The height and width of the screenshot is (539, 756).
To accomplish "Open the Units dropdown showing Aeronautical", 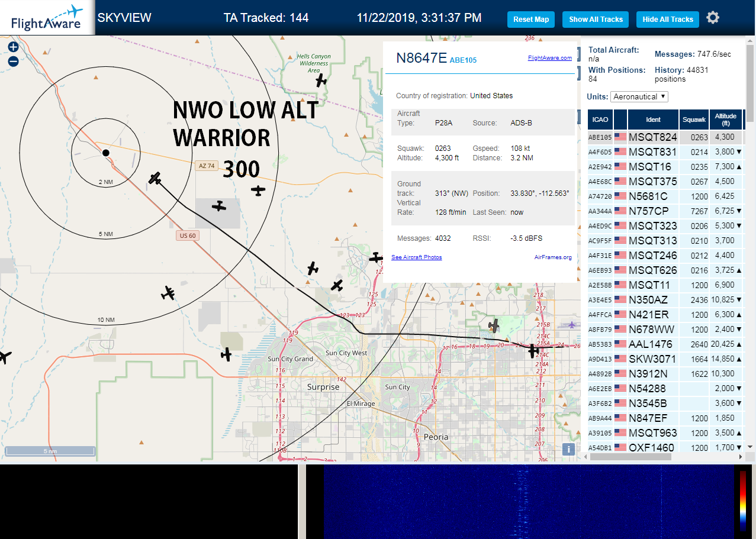I will coord(639,96).
